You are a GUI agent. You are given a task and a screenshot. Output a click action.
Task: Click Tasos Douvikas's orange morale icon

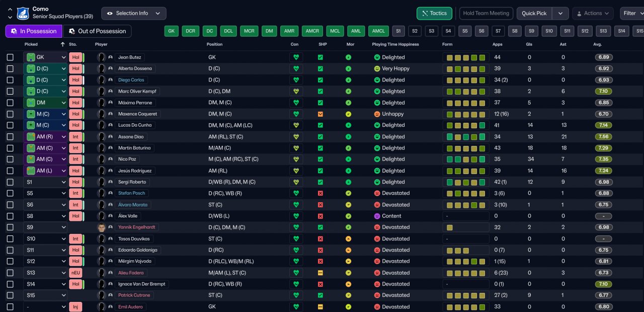click(x=348, y=239)
